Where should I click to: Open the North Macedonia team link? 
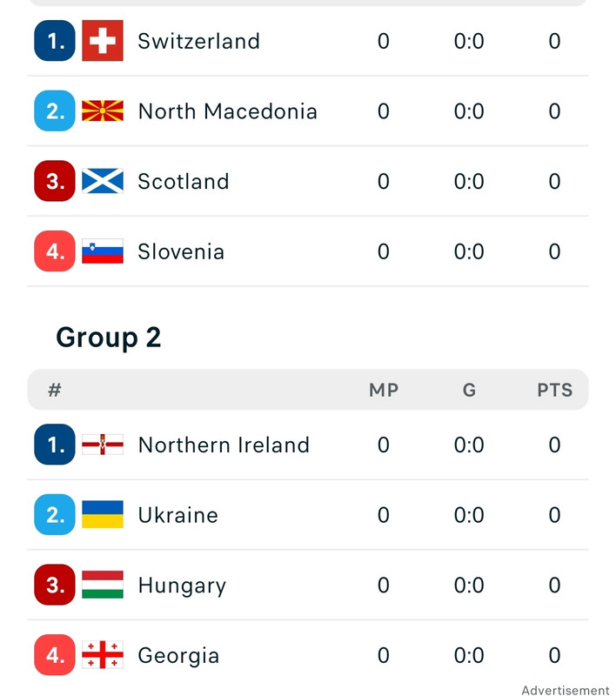click(228, 111)
